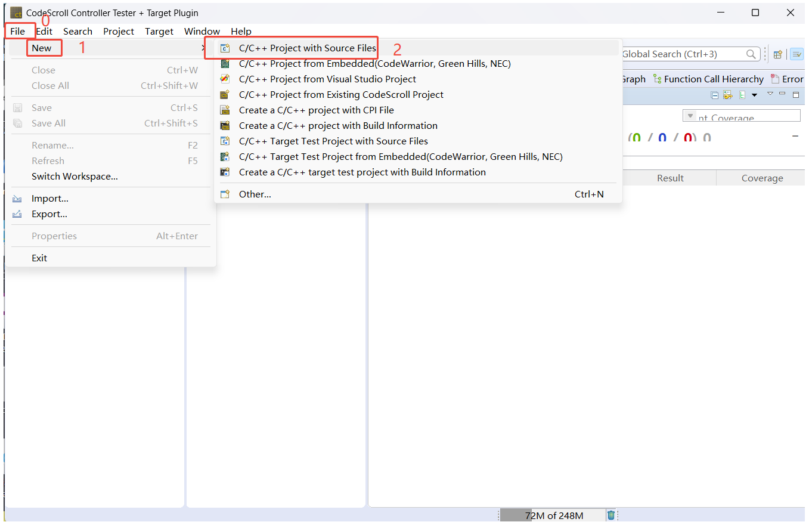Image resolution: width=812 pixels, height=522 pixels.
Task: Click the yellow key icon in view toolbar
Action: coord(728,95)
